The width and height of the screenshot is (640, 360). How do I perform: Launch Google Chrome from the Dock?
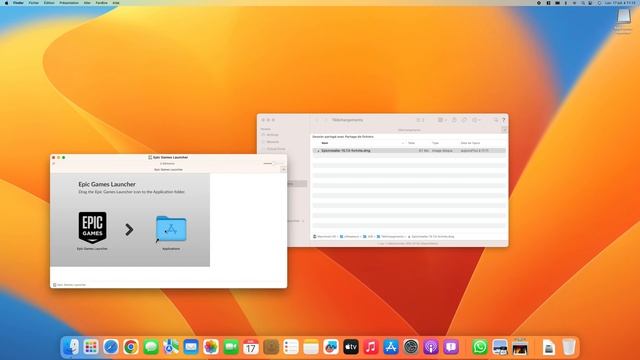131,347
